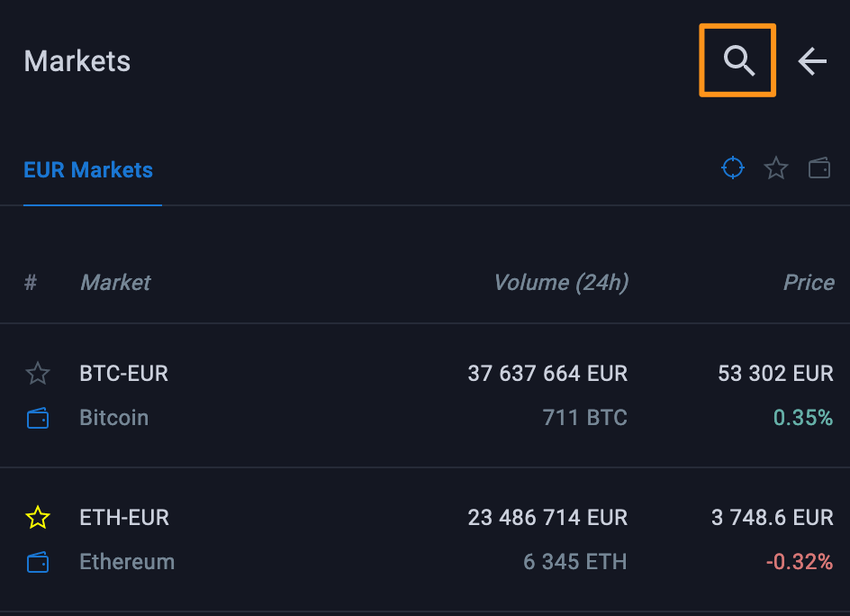850x616 pixels.
Task: Switch to EUR Markets tab
Action: coord(88,170)
